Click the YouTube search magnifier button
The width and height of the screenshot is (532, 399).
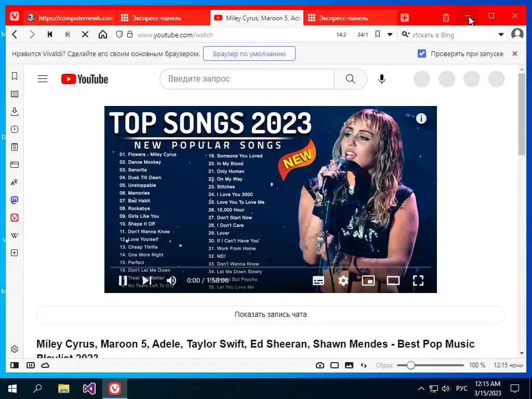[x=351, y=79]
